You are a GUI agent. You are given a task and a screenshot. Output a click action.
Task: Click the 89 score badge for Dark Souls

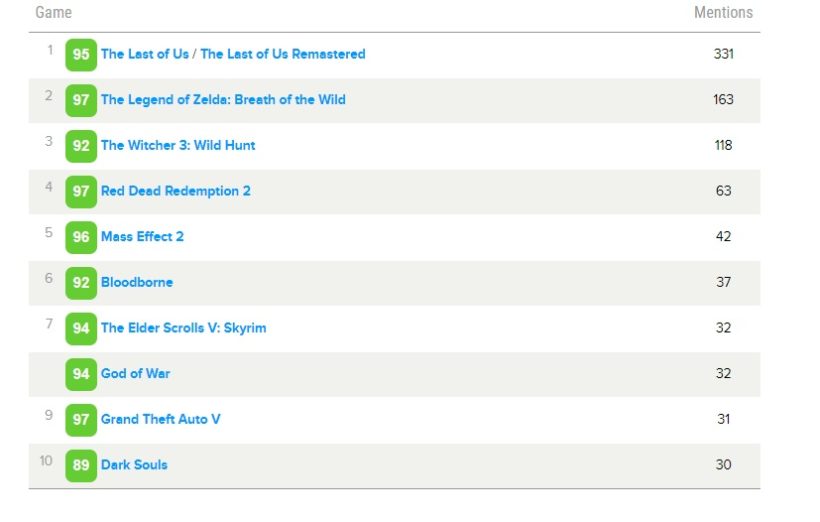81,465
